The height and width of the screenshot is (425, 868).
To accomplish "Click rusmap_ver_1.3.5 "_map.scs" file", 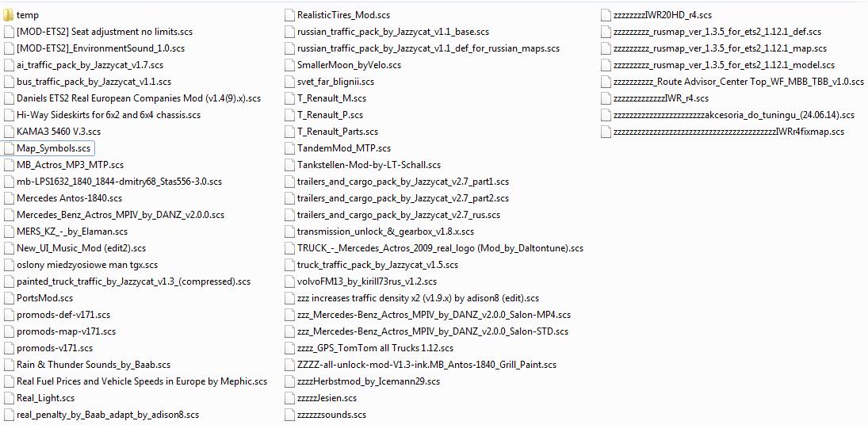I will tap(721, 48).
